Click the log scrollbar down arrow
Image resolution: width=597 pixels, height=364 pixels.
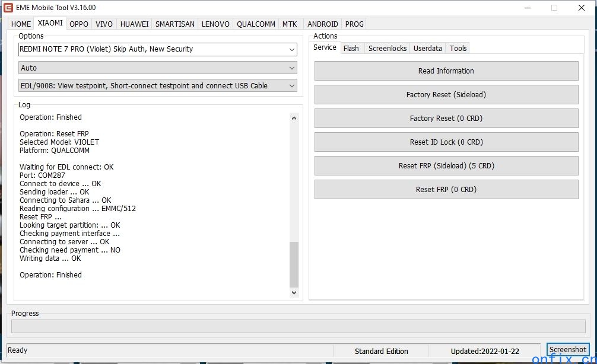294,292
